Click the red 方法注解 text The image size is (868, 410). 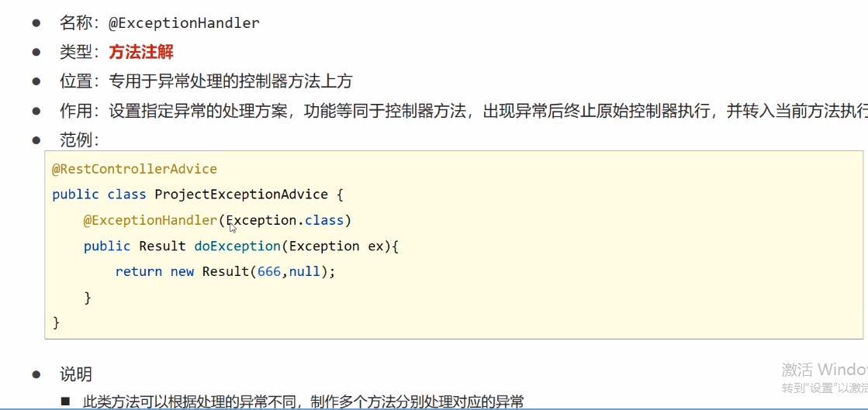pos(141,52)
